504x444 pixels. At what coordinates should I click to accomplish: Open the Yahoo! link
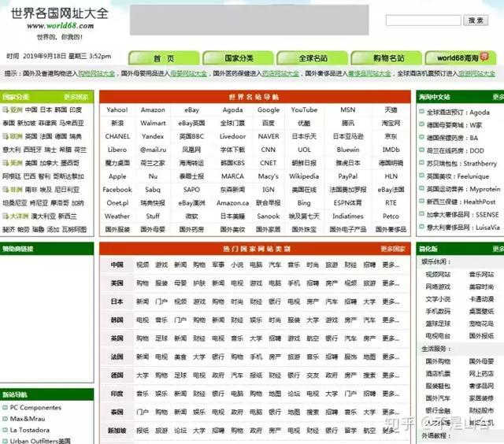pyautogui.click(x=117, y=110)
